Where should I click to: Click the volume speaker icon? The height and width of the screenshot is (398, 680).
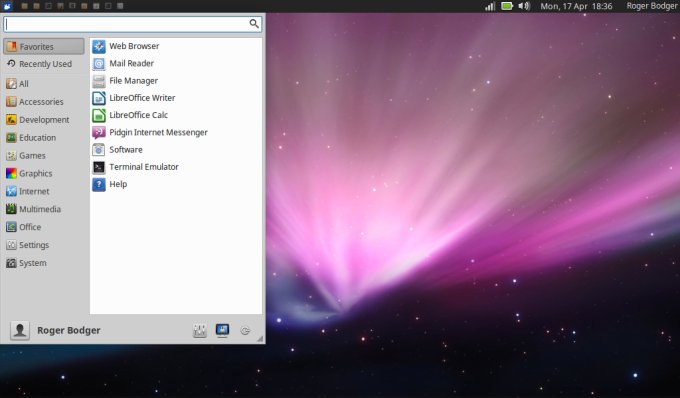click(524, 6)
